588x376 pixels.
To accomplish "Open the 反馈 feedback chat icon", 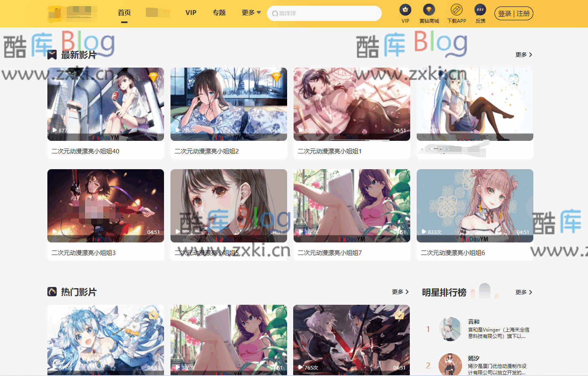I will 480,10.
